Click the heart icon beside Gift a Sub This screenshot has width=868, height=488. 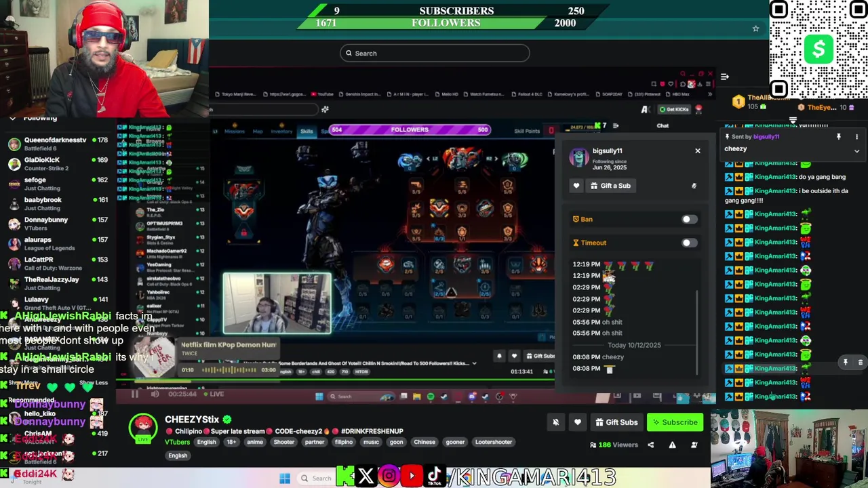(576, 186)
